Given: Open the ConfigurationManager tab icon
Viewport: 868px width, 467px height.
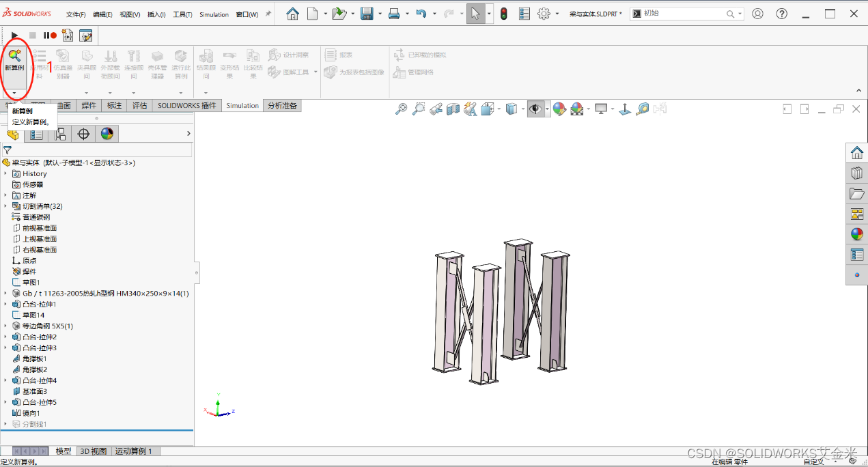Looking at the screenshot, I should pos(60,134).
